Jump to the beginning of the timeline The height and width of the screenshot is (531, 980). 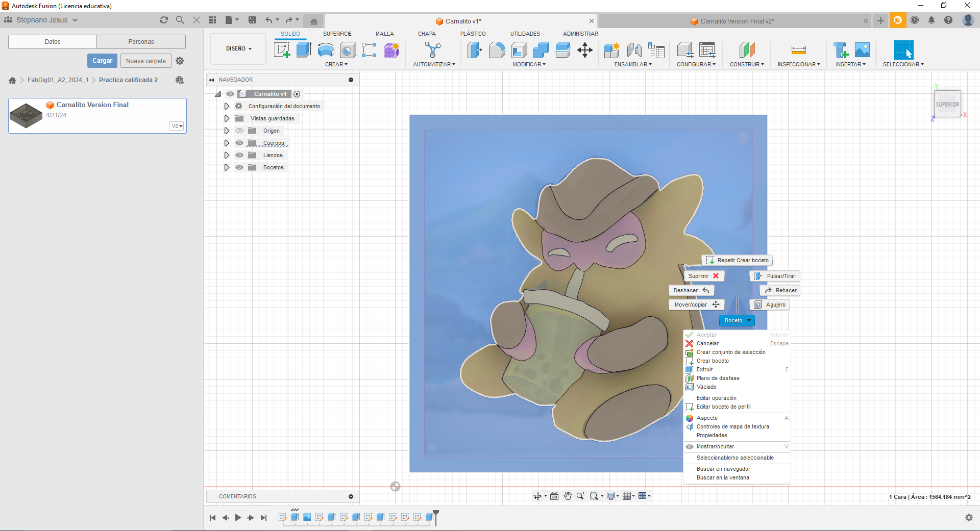[x=213, y=518]
